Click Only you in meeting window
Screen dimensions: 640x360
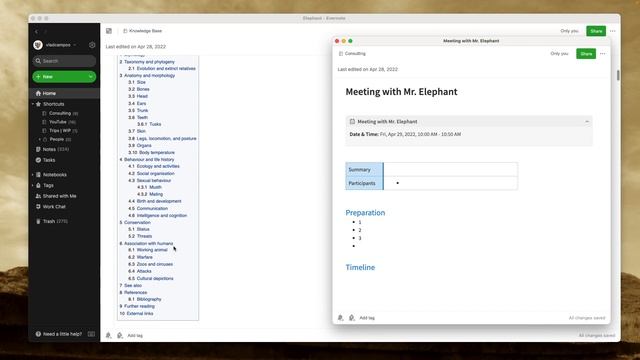coord(559,53)
